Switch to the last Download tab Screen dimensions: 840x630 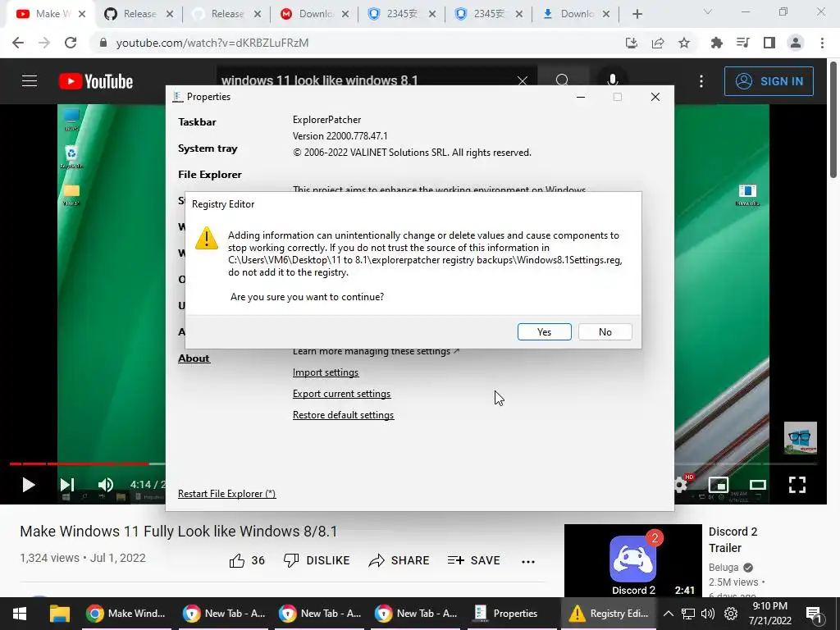click(576, 14)
